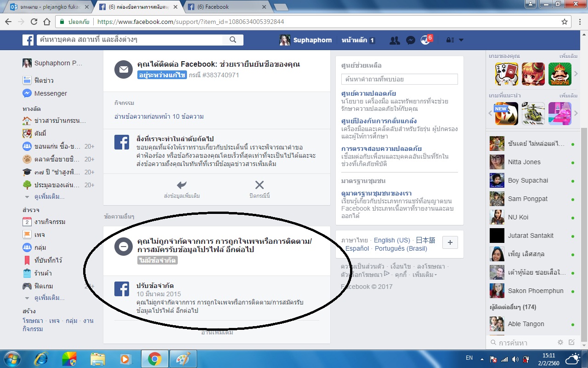Open Windows Start button

coord(13,358)
